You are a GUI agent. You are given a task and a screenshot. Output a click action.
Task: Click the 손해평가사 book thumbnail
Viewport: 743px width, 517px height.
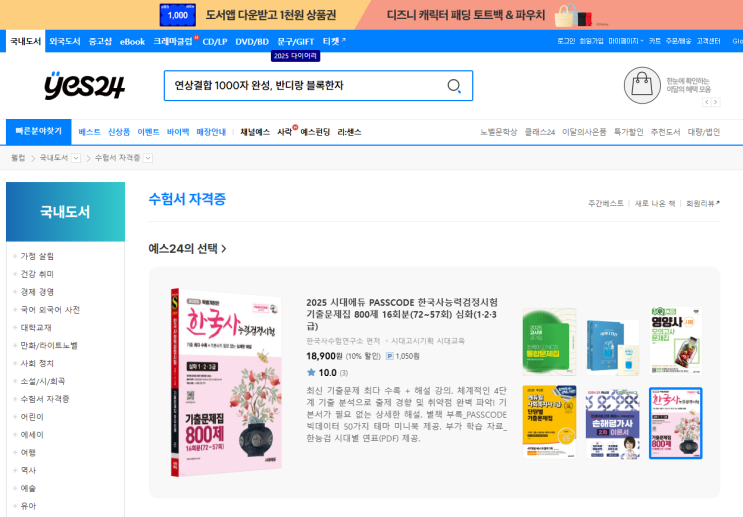click(x=613, y=424)
